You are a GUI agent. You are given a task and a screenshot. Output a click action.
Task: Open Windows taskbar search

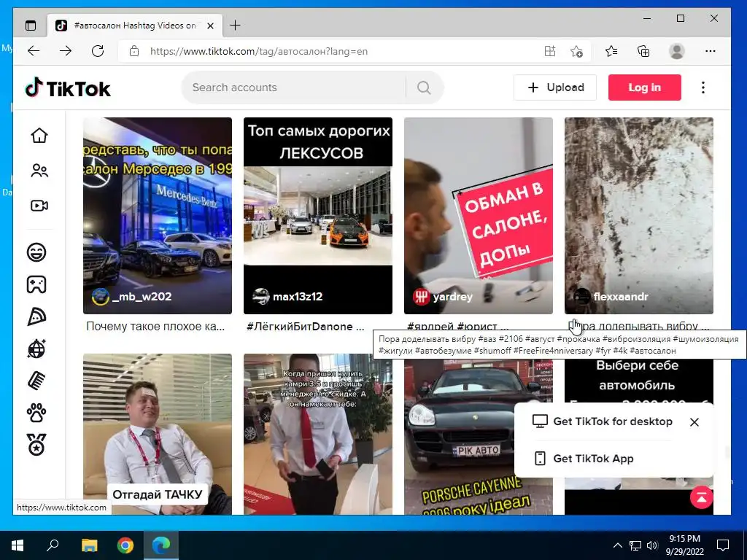click(x=53, y=545)
